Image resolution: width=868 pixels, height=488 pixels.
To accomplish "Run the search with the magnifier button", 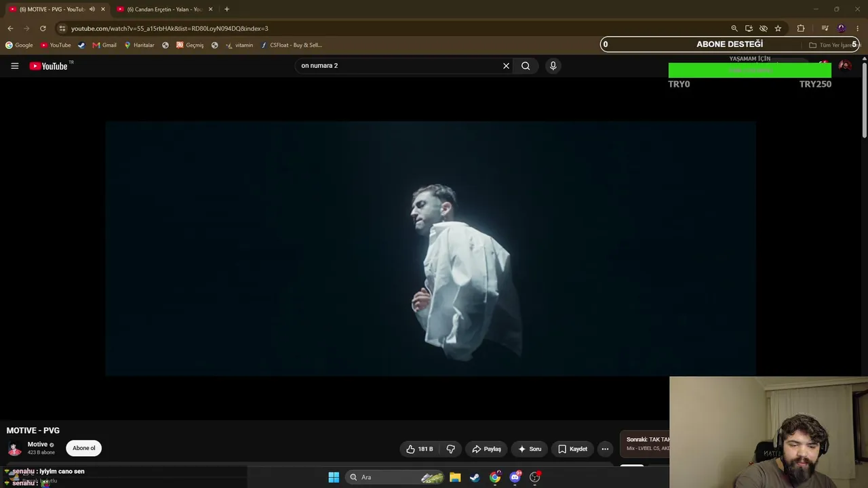I will point(526,66).
